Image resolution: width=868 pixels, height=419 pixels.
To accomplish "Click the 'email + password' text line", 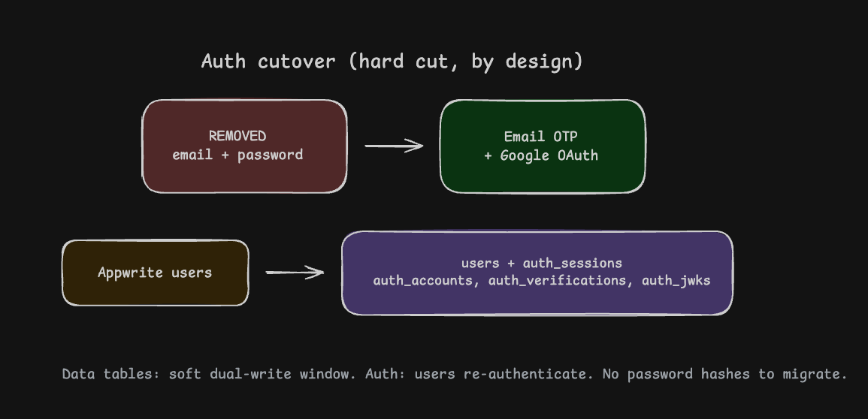I will tap(237, 155).
